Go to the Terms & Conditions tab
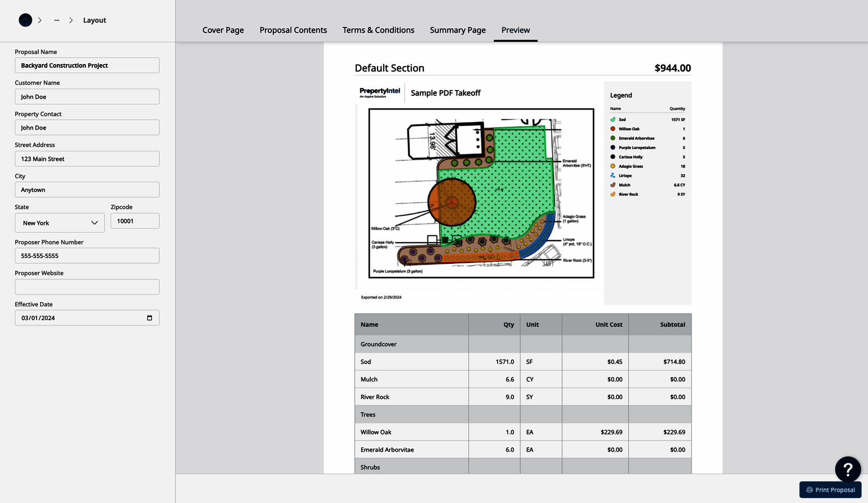The image size is (868, 503). click(x=378, y=30)
